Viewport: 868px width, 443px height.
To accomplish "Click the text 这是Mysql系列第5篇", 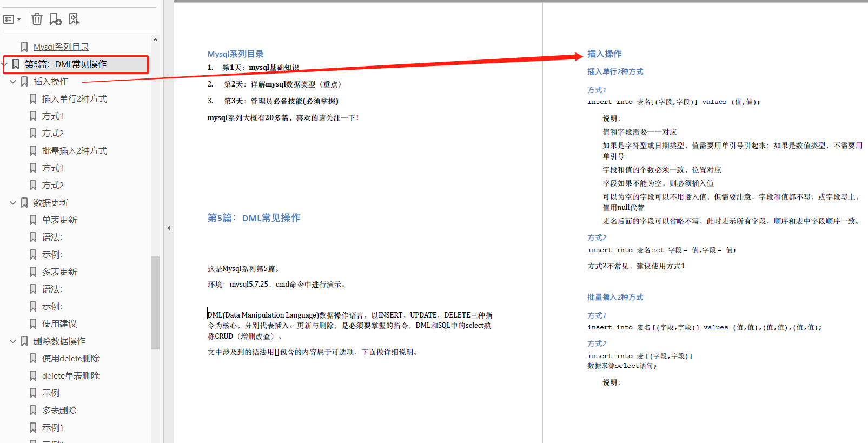I will 243,269.
